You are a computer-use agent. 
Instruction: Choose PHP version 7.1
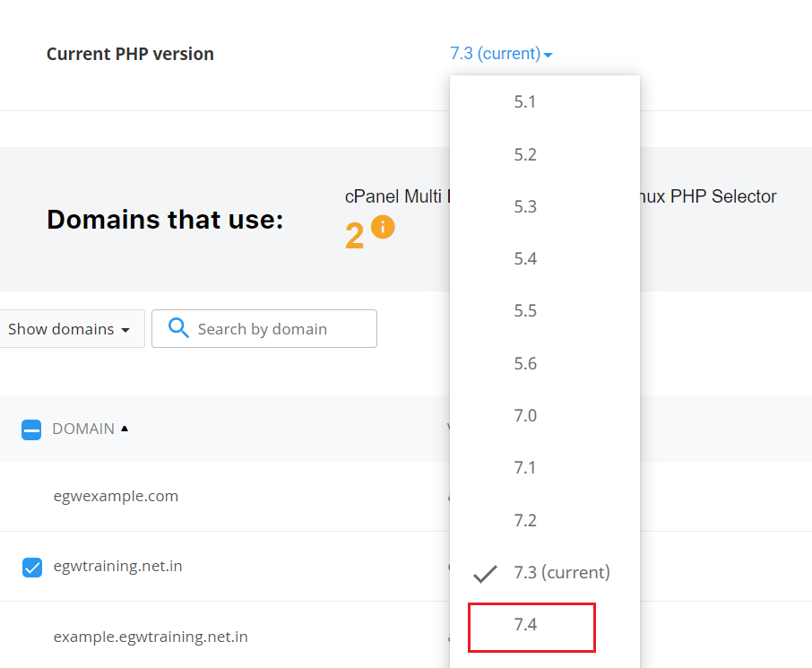tap(526, 467)
